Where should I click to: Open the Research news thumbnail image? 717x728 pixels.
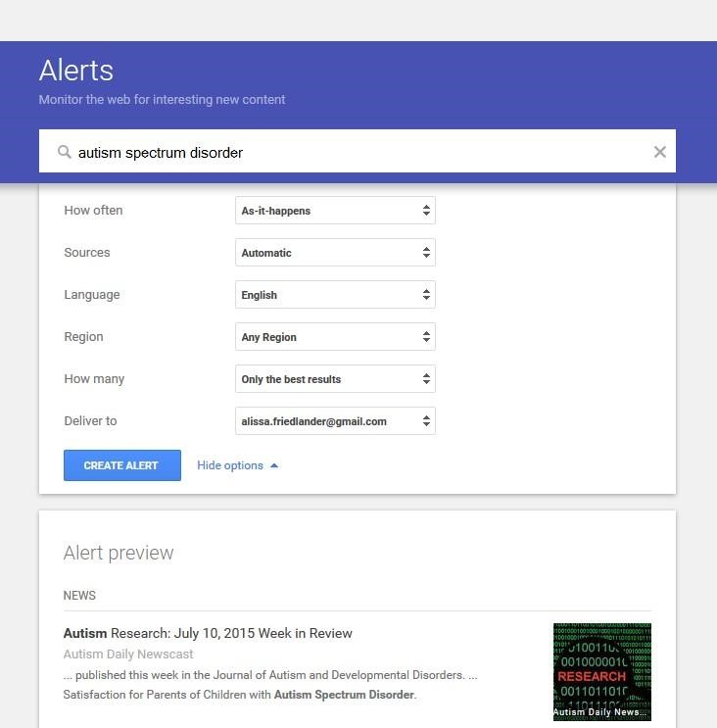[x=601, y=671]
